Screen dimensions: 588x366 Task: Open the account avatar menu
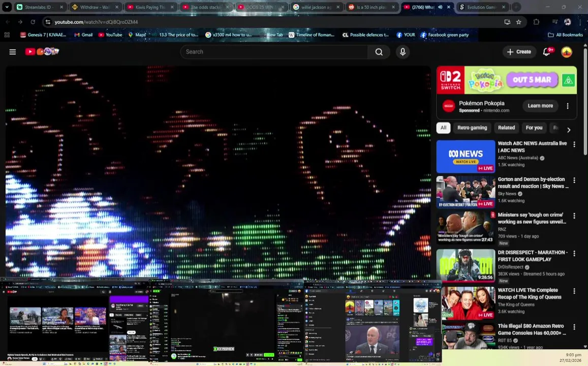point(566,52)
